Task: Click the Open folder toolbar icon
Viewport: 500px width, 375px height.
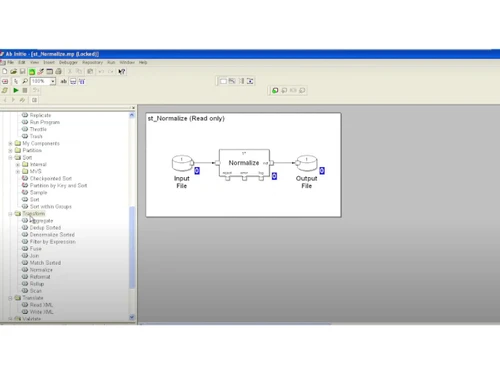Action: pyautogui.click(x=13, y=71)
